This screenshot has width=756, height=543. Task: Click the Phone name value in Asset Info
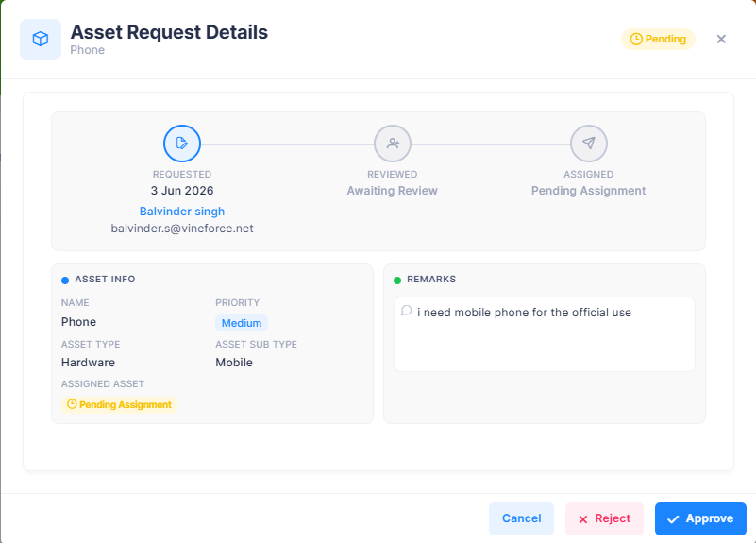pos(78,322)
